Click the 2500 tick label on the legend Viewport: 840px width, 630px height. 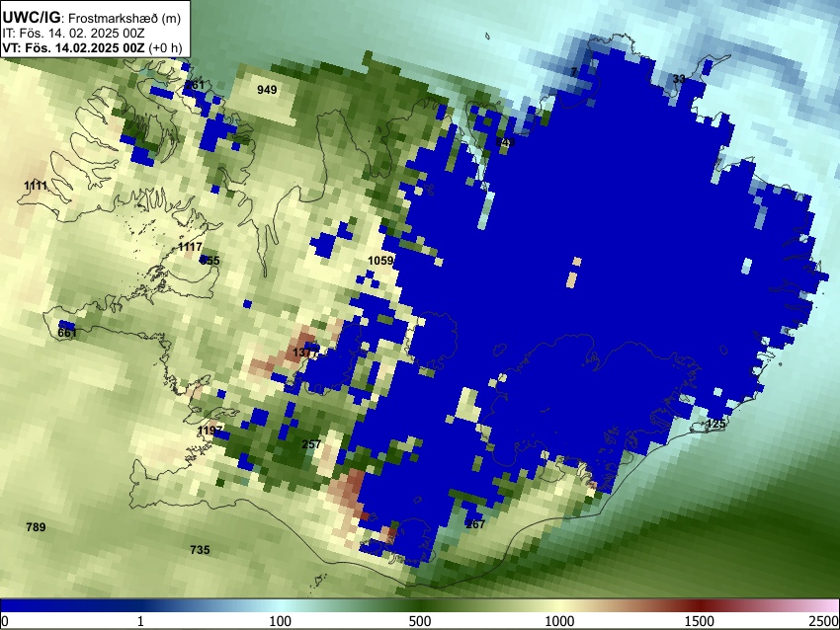(x=825, y=621)
